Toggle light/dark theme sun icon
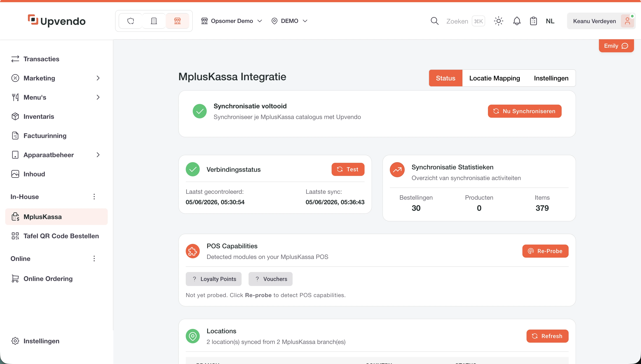The image size is (641, 364). pos(498,21)
